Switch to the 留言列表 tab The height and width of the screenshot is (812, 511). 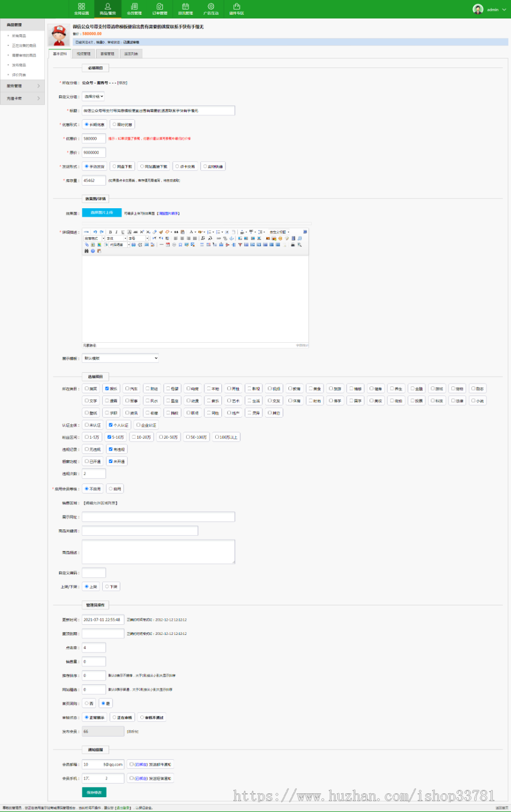click(x=131, y=53)
